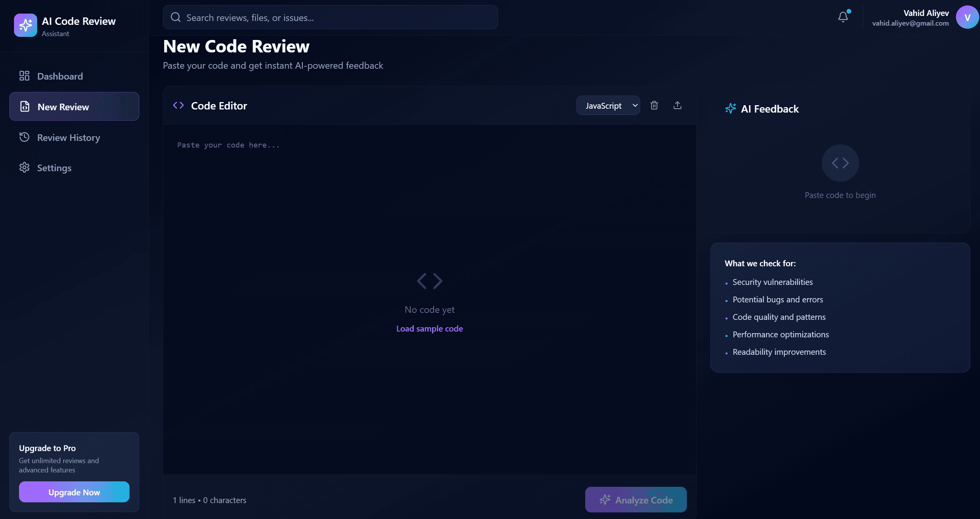The width and height of the screenshot is (980, 519).
Task: Click the Review History clock icon
Action: click(x=24, y=137)
